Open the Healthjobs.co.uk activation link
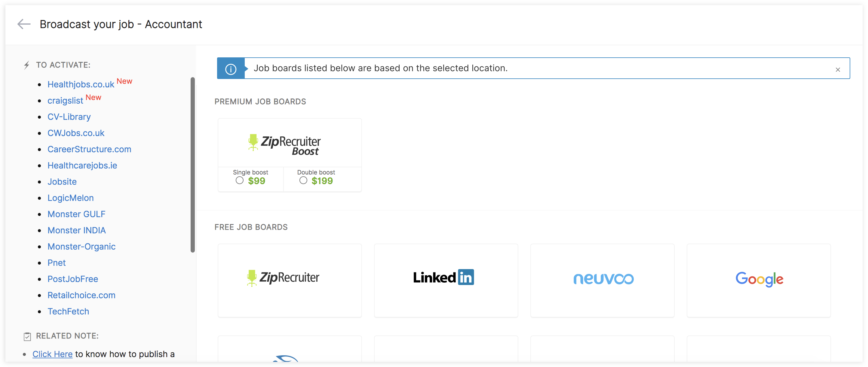The height and width of the screenshot is (367, 868). coord(81,84)
